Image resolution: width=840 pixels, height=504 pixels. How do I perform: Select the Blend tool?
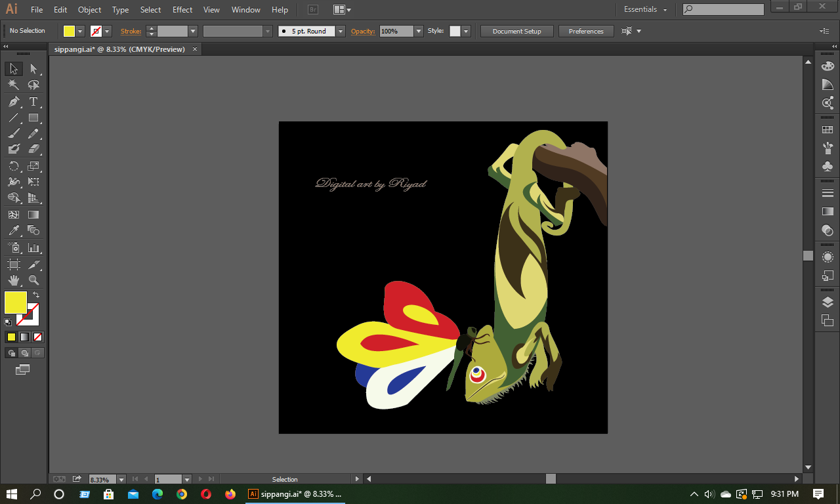pos(33,230)
